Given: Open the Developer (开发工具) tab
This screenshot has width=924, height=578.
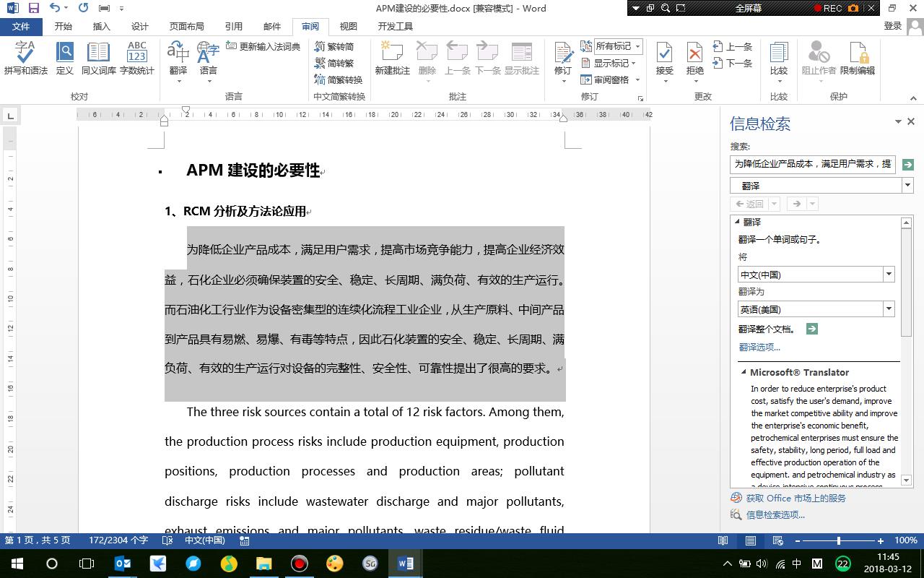Looking at the screenshot, I should pos(396,27).
